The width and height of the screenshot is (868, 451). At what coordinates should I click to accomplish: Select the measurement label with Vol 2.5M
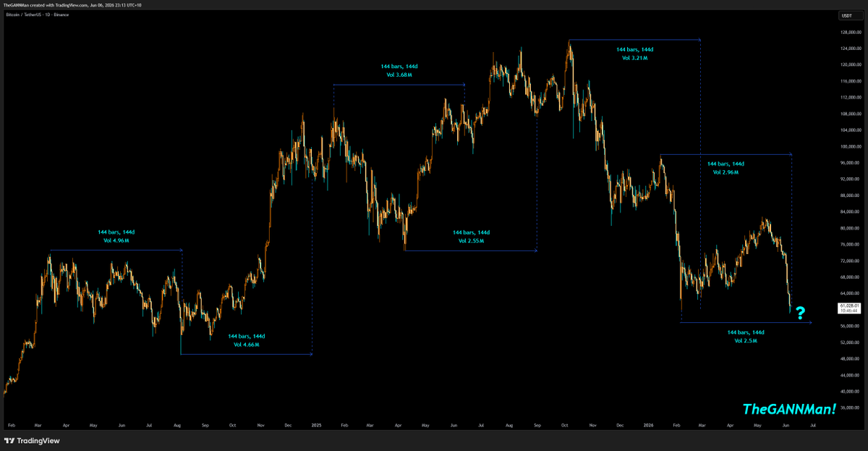[x=746, y=336]
